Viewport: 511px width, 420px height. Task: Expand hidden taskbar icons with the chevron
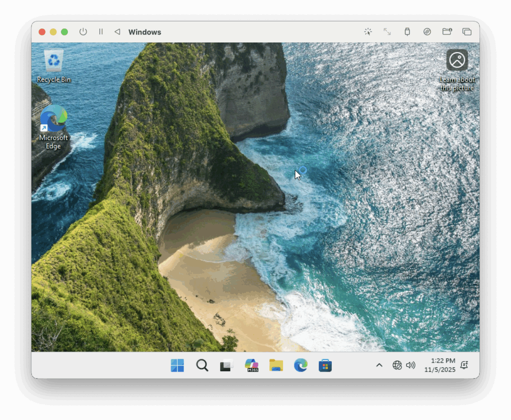(379, 365)
